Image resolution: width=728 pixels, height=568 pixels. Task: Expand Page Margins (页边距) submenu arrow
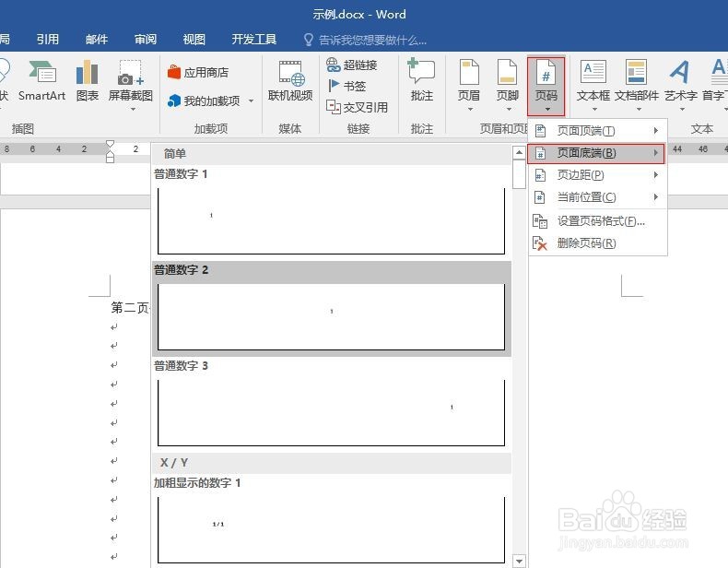click(x=655, y=174)
